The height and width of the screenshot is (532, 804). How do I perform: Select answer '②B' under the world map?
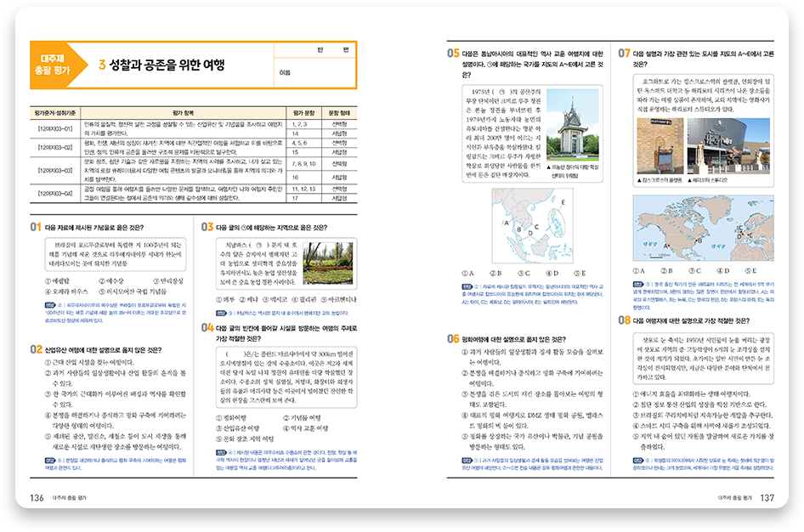pos(667,270)
